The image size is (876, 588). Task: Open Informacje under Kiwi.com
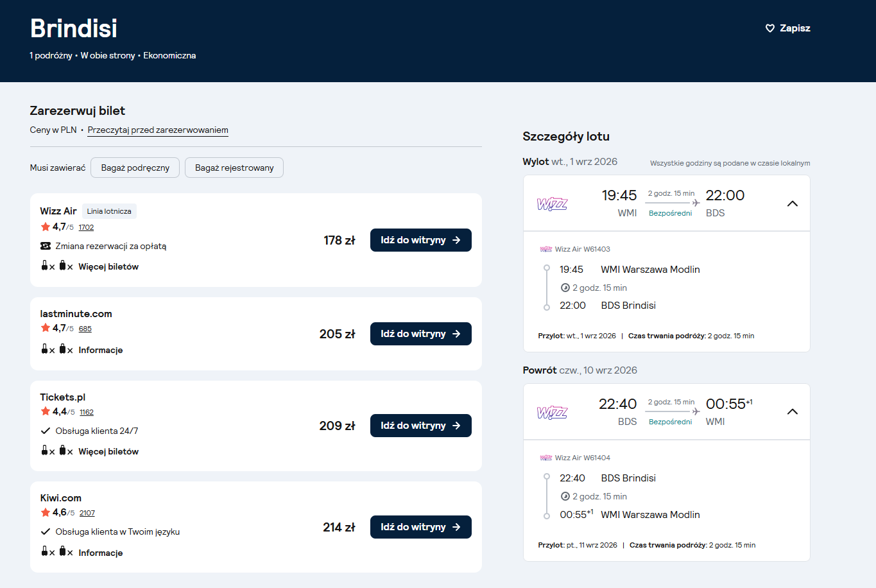[x=101, y=553]
